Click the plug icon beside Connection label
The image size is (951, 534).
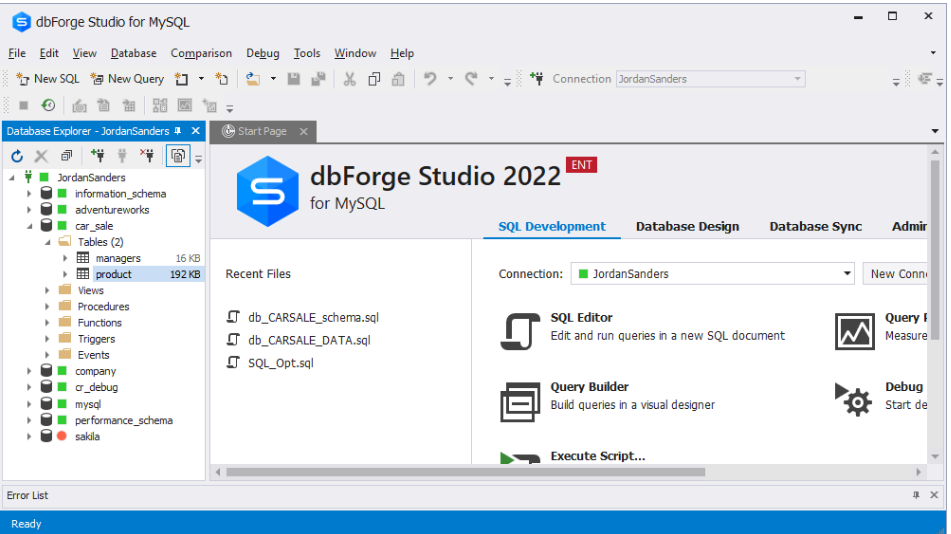(536, 79)
